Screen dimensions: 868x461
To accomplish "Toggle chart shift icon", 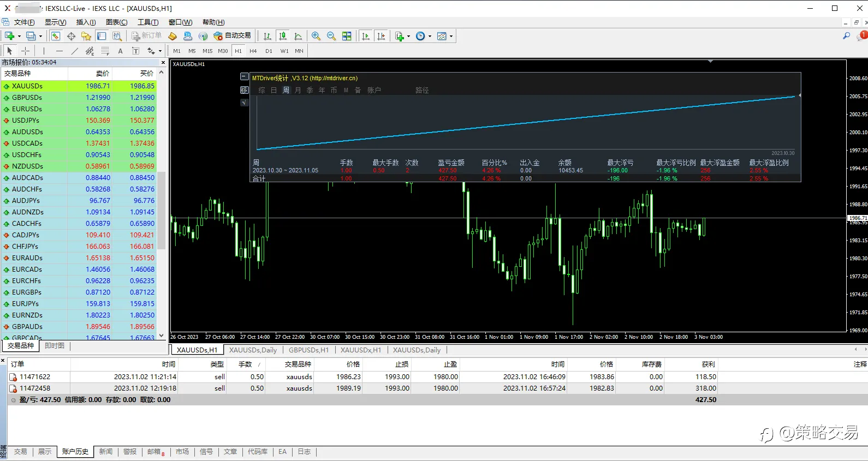I will (381, 36).
